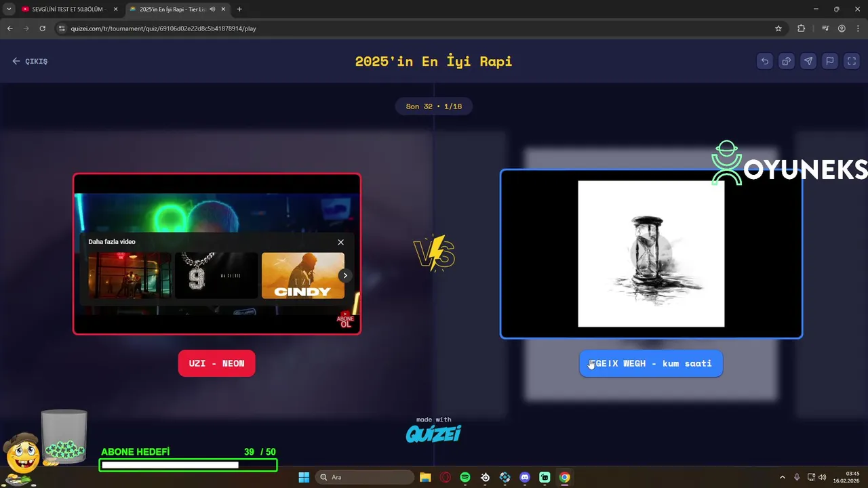Close the 2025'in En İyi Rapi tab
This screenshot has height=488, width=868.
[223, 9]
